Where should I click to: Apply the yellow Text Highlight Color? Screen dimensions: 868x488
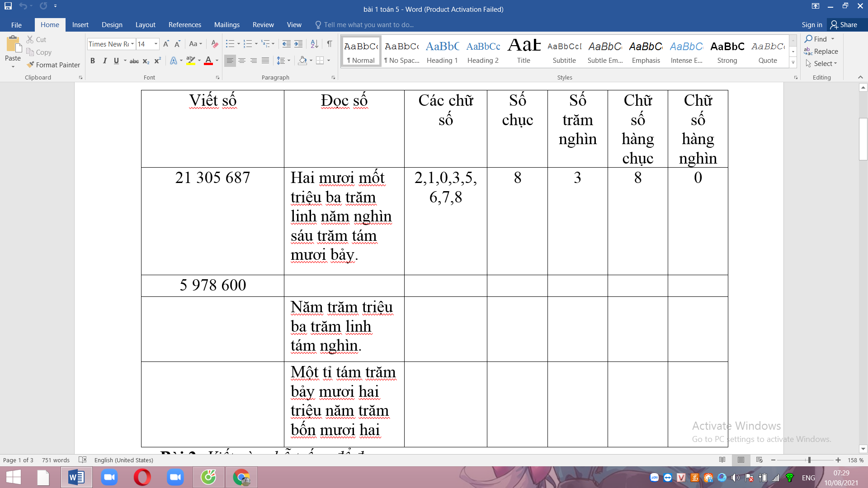(190, 61)
